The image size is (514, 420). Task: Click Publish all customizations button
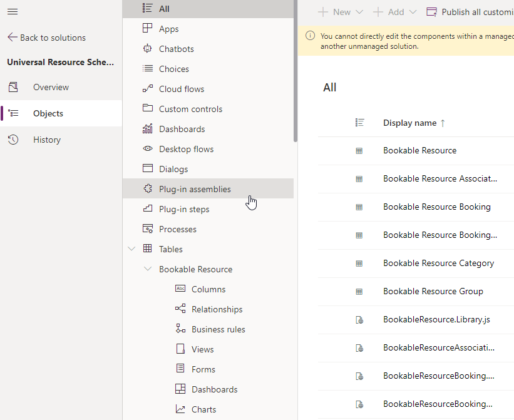(470, 12)
